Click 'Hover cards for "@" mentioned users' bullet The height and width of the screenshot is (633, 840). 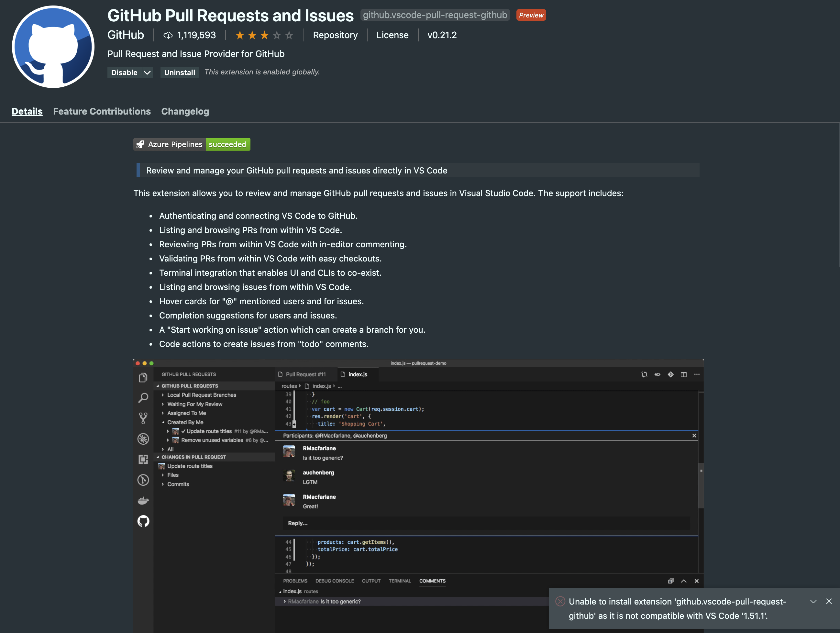pyautogui.click(x=261, y=301)
